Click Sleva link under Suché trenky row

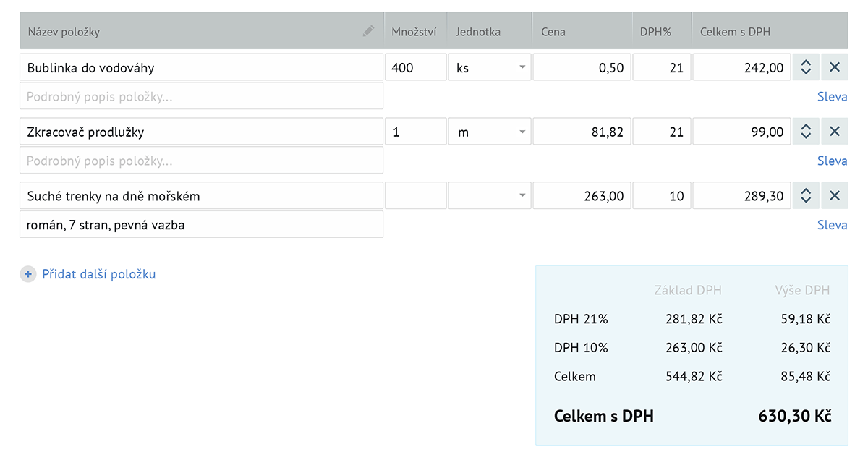(x=832, y=225)
